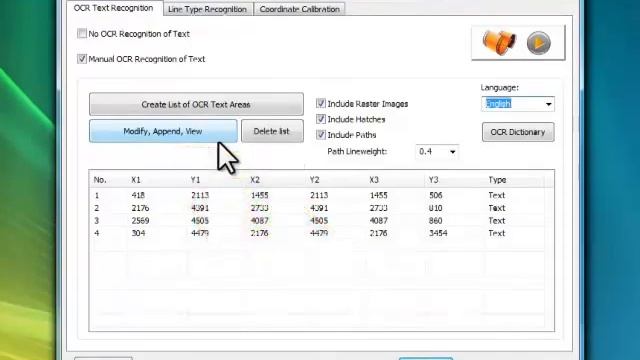Screen dimensions: 640x360
Task: Click Y1 value 4505 in row 3
Action: (x=200, y=221)
